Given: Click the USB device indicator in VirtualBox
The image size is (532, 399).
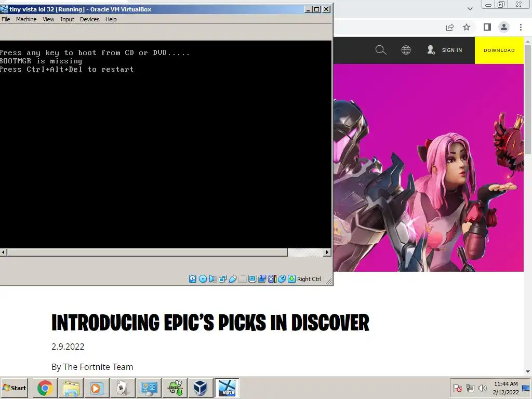Looking at the screenshot, I should coord(232,279).
